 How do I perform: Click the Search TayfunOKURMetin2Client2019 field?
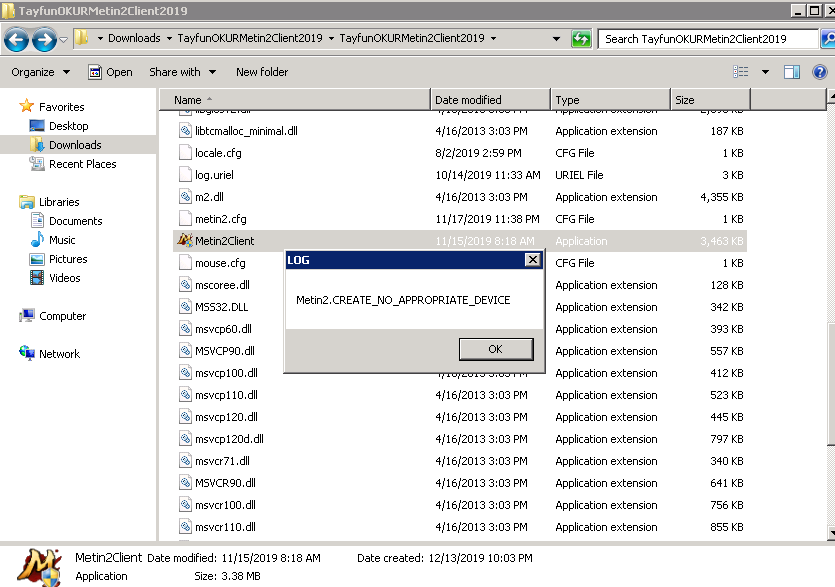tap(707, 39)
